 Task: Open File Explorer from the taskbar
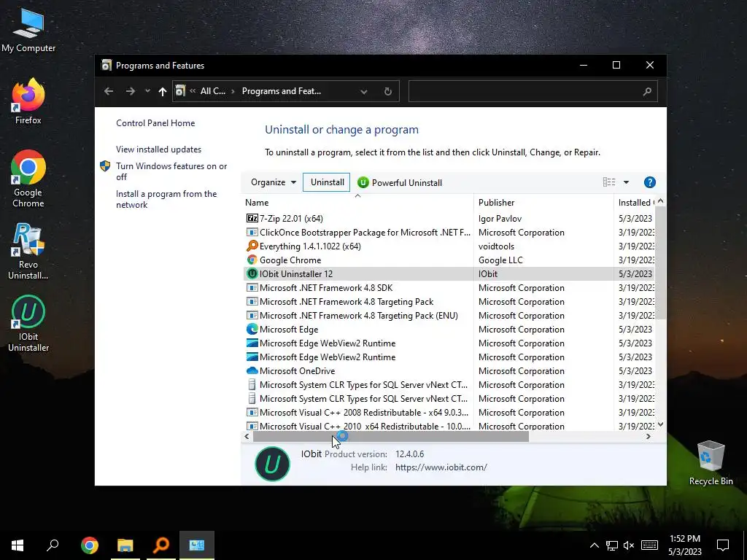tap(125, 545)
